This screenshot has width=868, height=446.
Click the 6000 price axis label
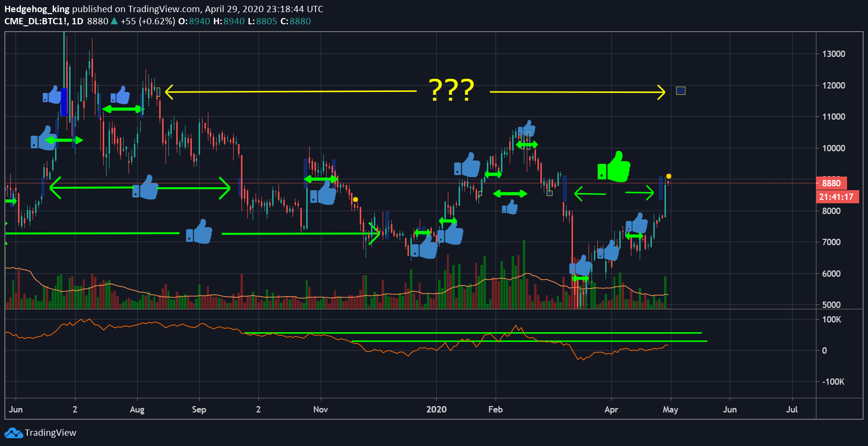pyautogui.click(x=831, y=274)
